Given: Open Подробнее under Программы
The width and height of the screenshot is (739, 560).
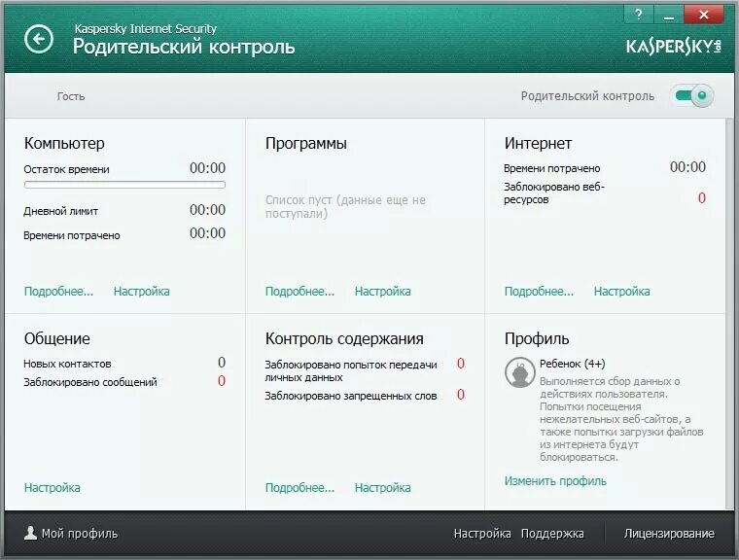Looking at the screenshot, I should point(299,292).
